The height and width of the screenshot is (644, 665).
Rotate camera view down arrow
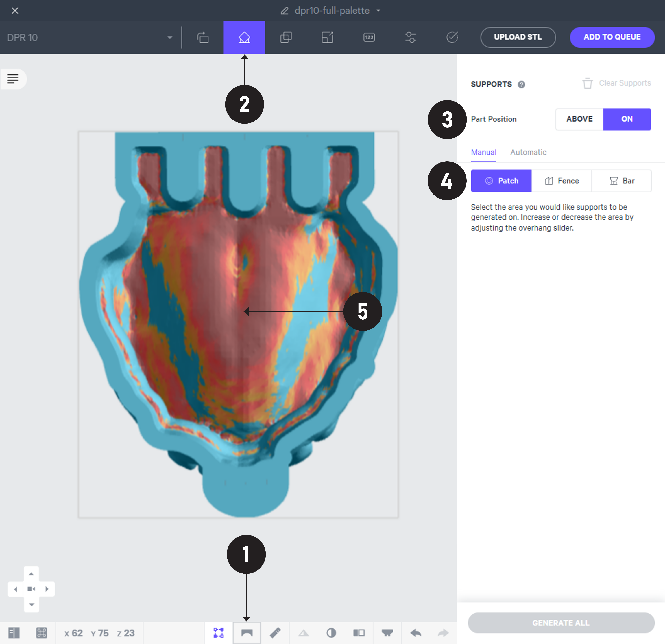31,605
